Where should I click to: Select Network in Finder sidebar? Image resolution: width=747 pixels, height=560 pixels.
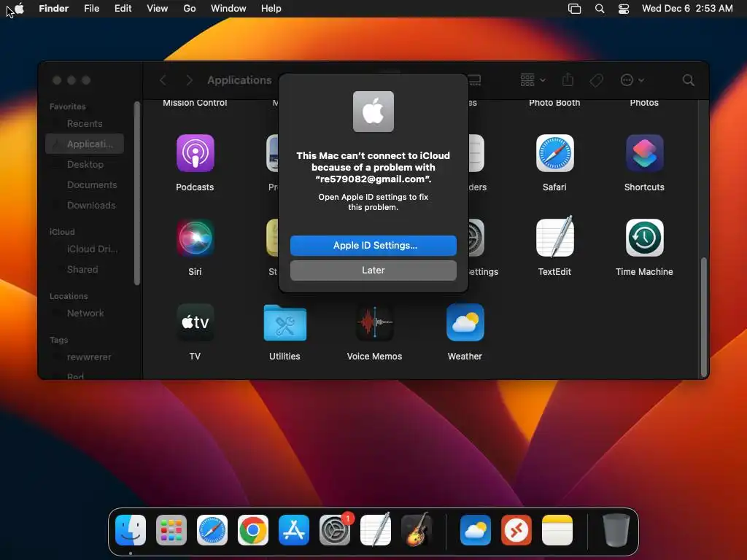coord(85,314)
